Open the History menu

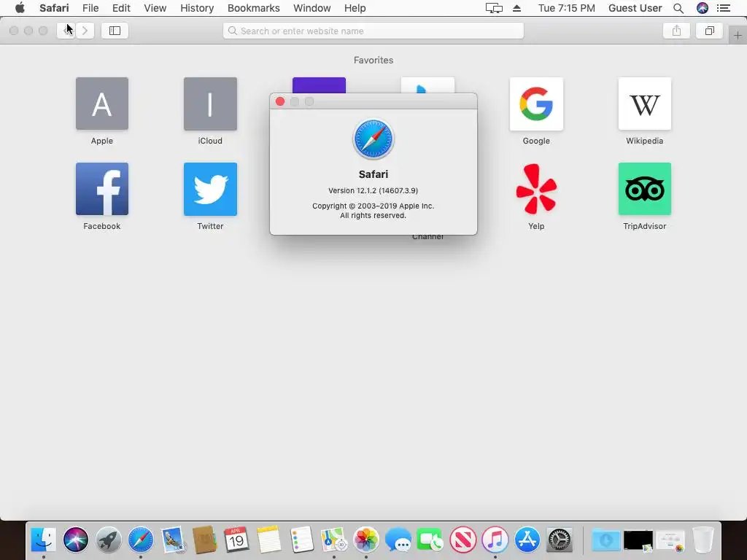pyautogui.click(x=197, y=8)
